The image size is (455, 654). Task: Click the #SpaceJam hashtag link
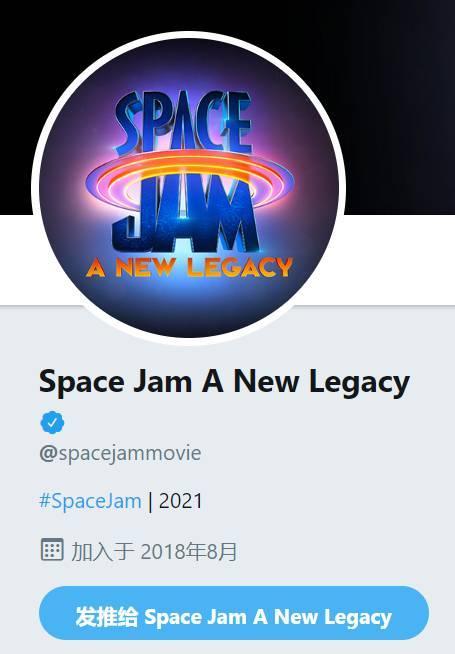90,501
